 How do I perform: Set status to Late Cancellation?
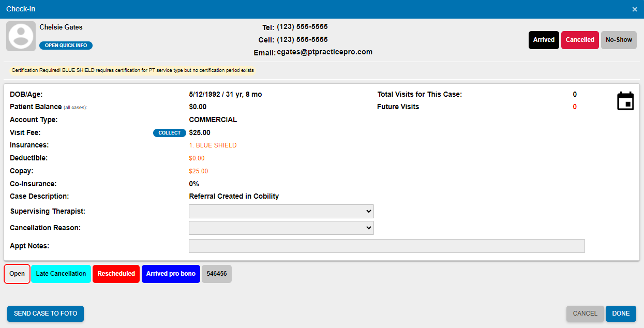pyautogui.click(x=61, y=274)
